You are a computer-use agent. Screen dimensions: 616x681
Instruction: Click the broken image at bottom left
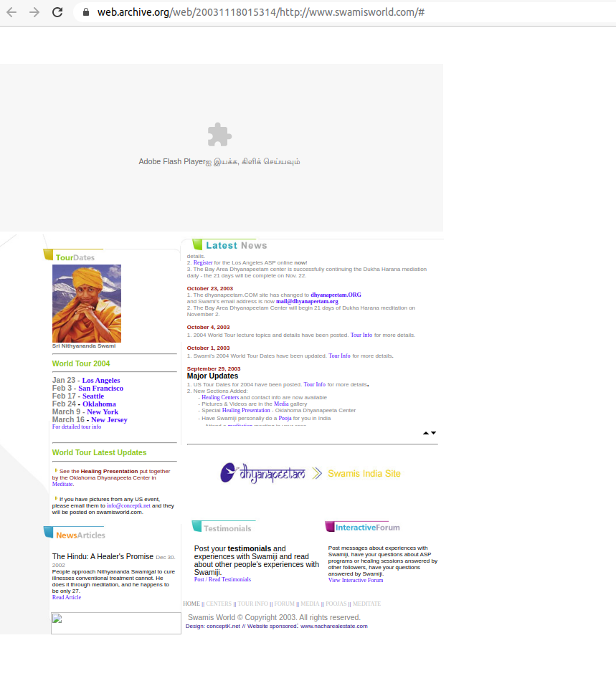coord(115,623)
